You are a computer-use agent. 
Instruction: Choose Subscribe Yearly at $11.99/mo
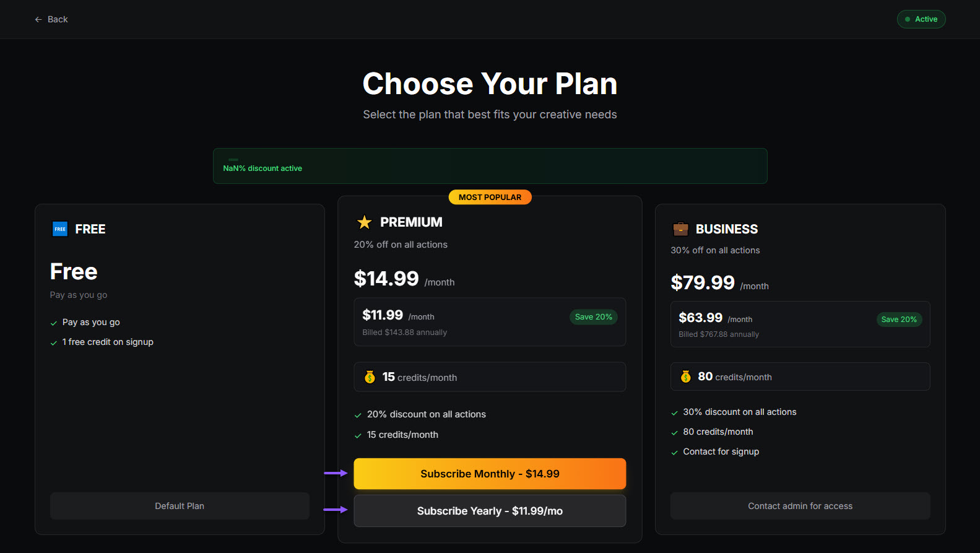click(x=490, y=511)
